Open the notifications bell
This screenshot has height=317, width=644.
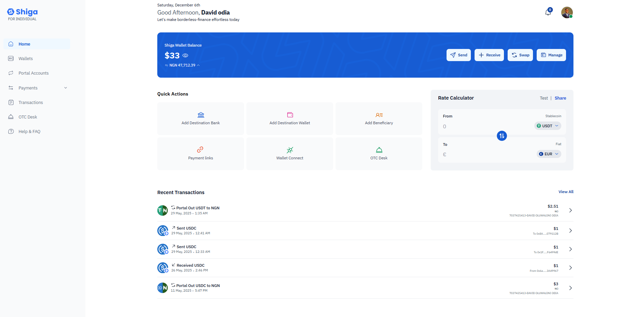click(x=548, y=12)
